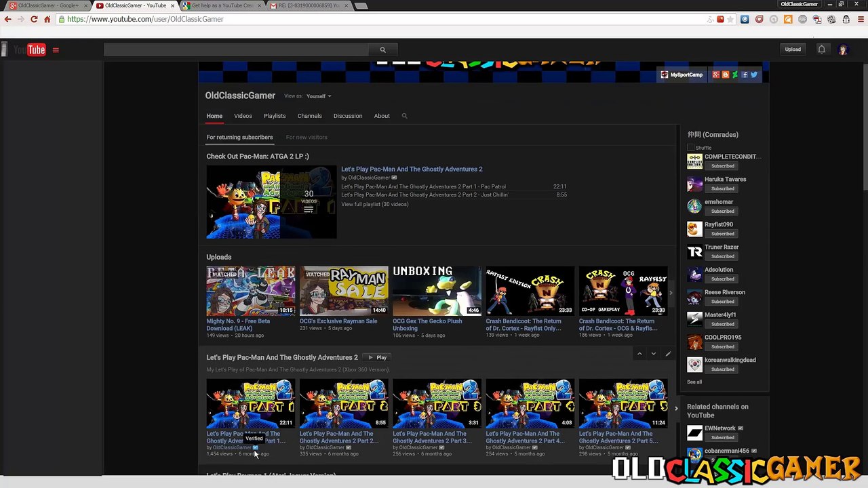Toggle the Shuffle checkbox in Comrades
868x488 pixels.
(x=691, y=148)
